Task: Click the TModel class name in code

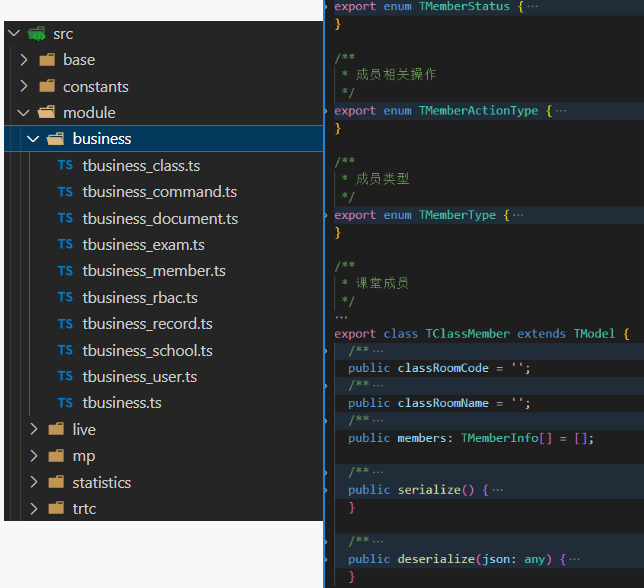Action: 594,333
